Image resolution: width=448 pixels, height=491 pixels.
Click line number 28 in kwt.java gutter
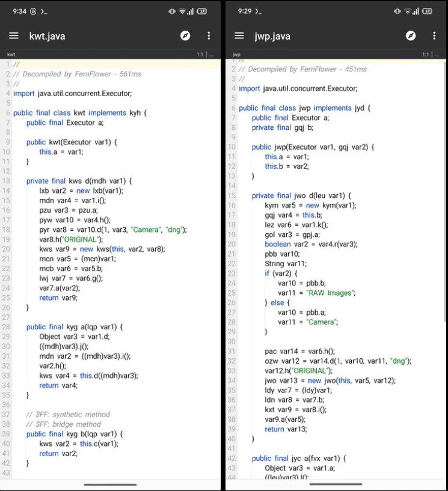(x=6, y=327)
